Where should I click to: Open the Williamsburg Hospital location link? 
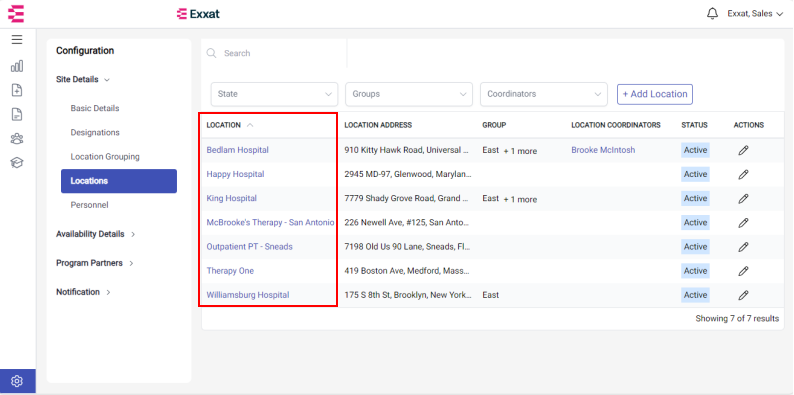(248, 295)
